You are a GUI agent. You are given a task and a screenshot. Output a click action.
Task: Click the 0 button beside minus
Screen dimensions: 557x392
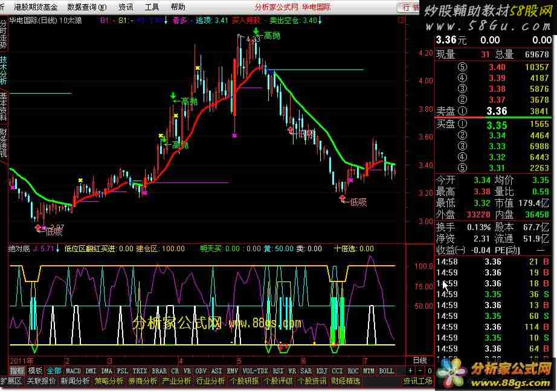[x=429, y=371]
